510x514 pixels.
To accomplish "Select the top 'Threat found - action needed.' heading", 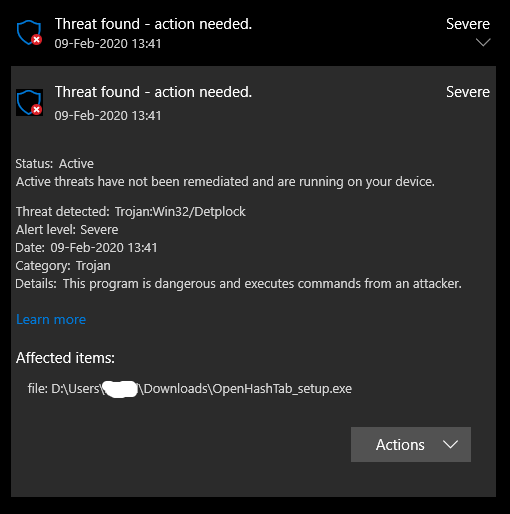I will [153, 24].
